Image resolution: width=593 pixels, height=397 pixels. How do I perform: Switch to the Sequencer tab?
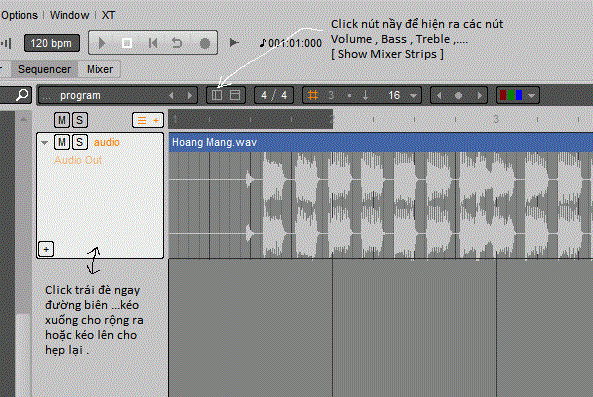44,69
